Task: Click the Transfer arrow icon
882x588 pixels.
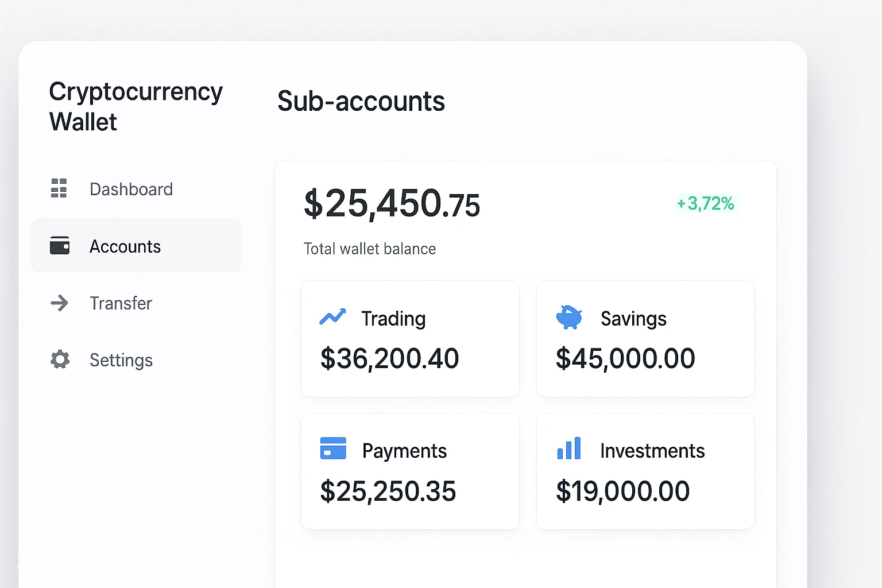Action: [59, 303]
